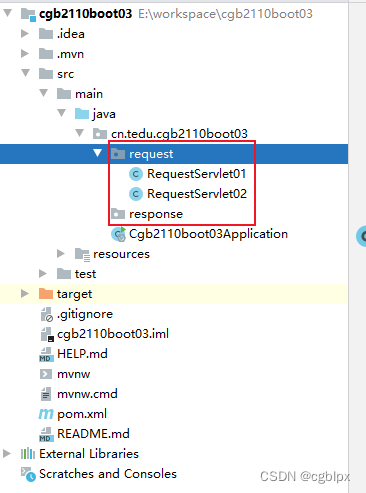
Task: Open the mvnw.cmd file
Action: [87, 394]
